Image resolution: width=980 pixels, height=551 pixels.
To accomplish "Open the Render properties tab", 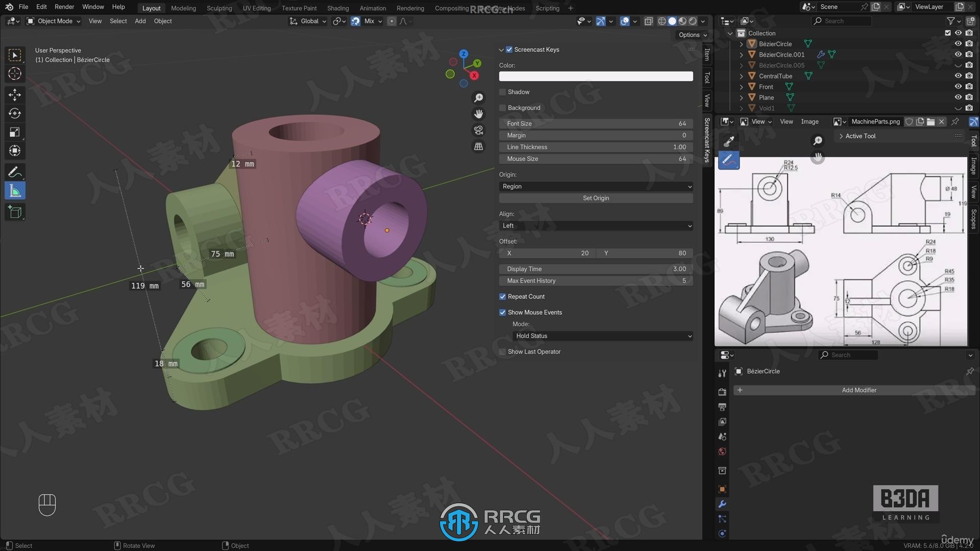I will click(x=722, y=392).
